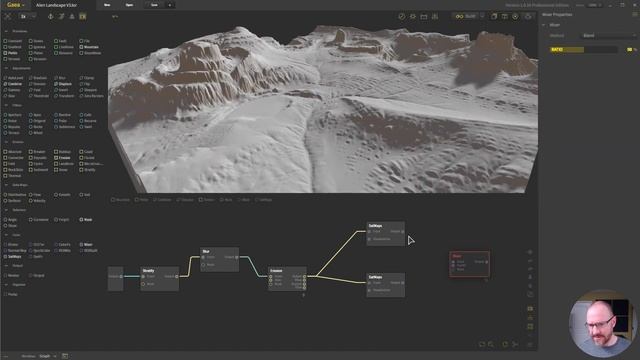Click the properties panel options icon
The width and height of the screenshot is (640, 360).
(x=635, y=15)
